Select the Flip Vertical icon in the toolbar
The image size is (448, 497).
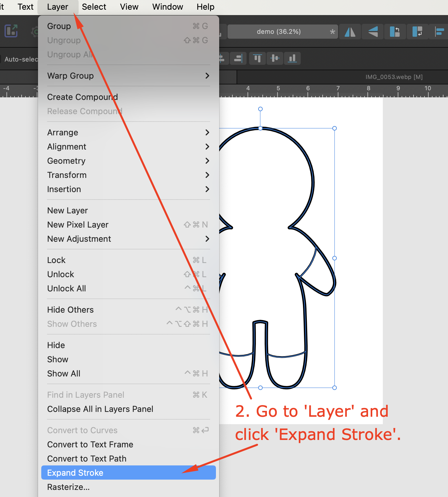tap(373, 32)
